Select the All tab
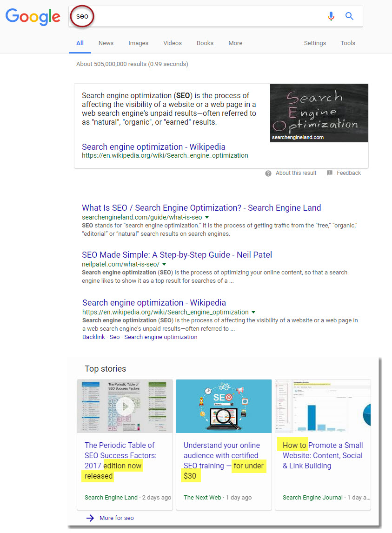This screenshot has width=392, height=533. 80,43
